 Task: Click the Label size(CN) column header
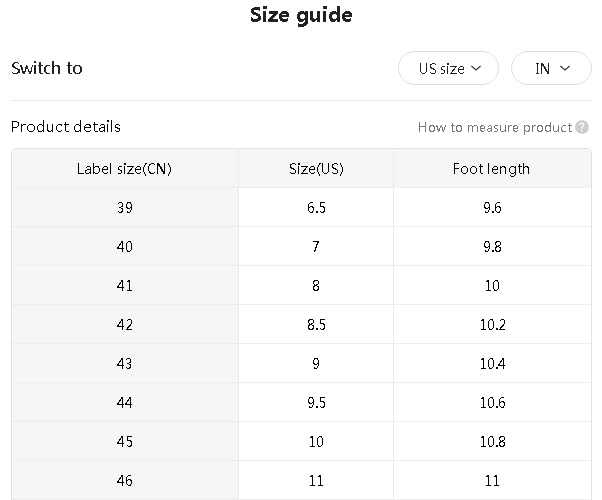(124, 169)
